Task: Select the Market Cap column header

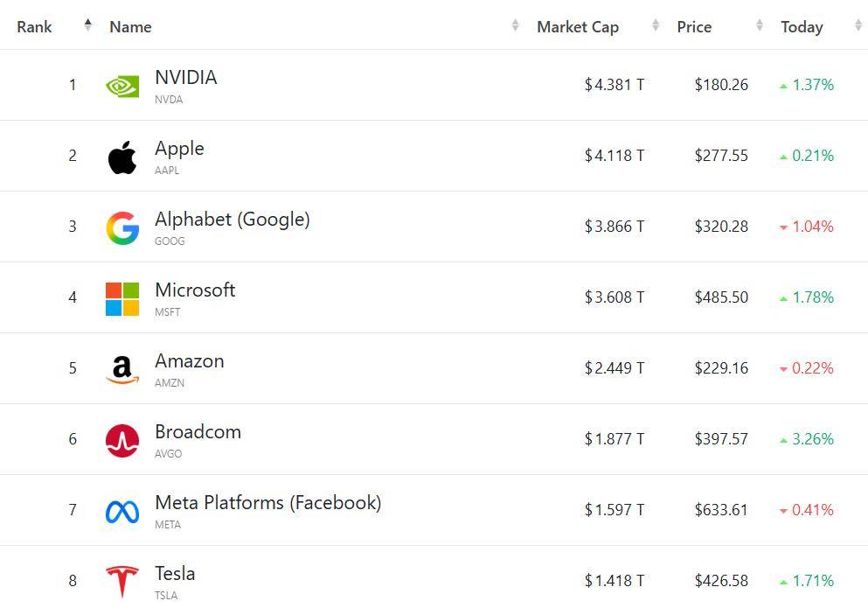Action: [577, 27]
